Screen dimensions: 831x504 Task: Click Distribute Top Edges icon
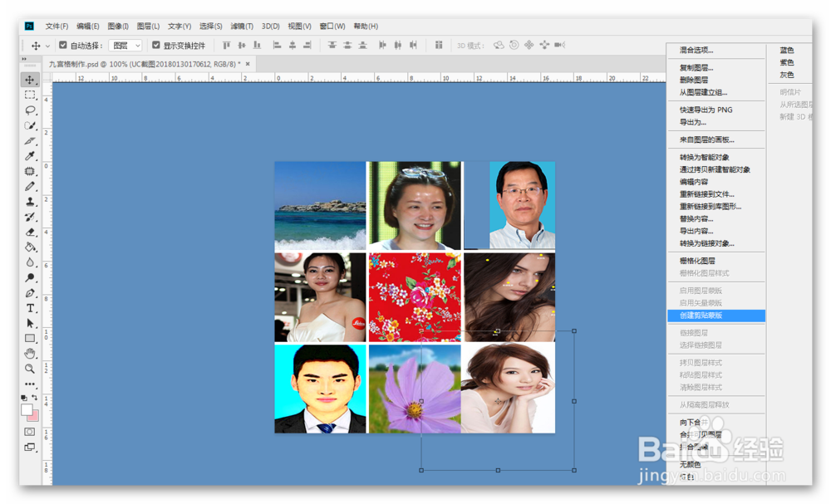tap(332, 46)
